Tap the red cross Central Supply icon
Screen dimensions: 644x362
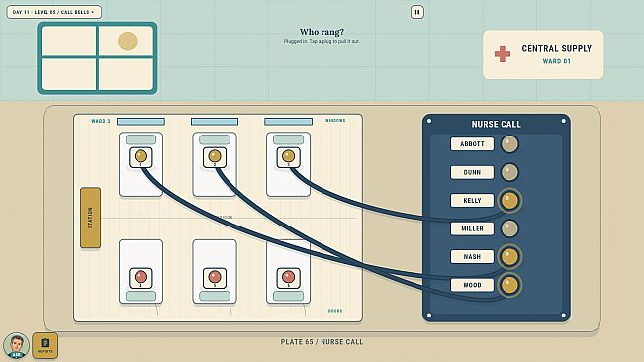click(x=502, y=54)
